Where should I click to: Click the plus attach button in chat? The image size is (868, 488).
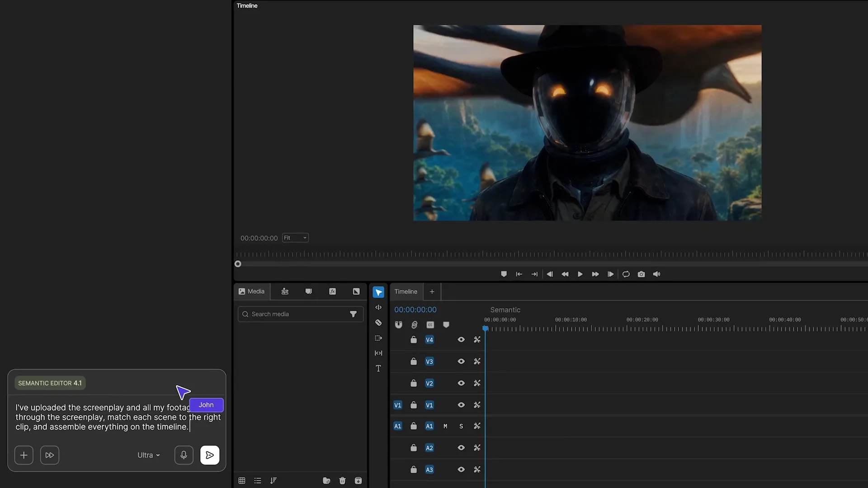point(24,455)
